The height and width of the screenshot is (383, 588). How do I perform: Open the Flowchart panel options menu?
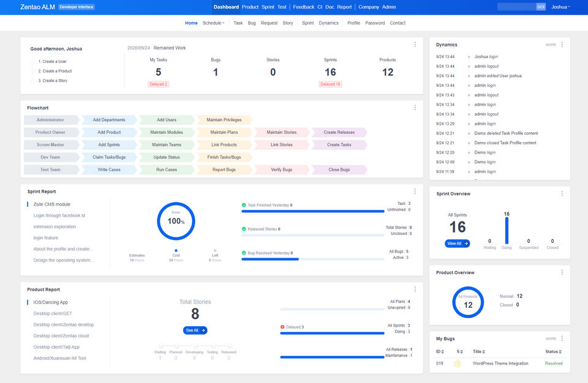[415, 108]
